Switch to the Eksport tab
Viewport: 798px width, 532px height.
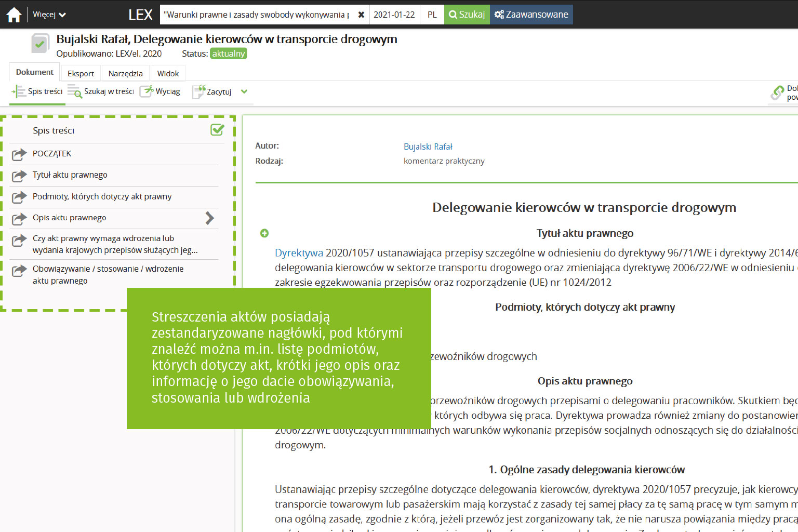(x=81, y=73)
